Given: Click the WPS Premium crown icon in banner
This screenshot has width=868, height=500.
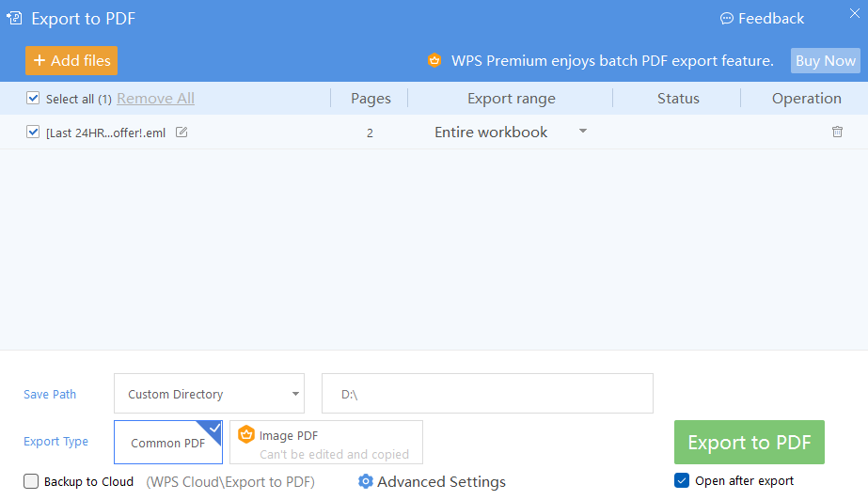Looking at the screenshot, I should [x=434, y=60].
